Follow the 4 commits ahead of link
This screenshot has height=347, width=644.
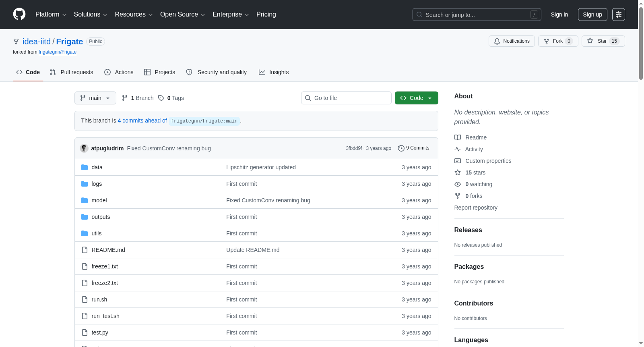[142, 121]
